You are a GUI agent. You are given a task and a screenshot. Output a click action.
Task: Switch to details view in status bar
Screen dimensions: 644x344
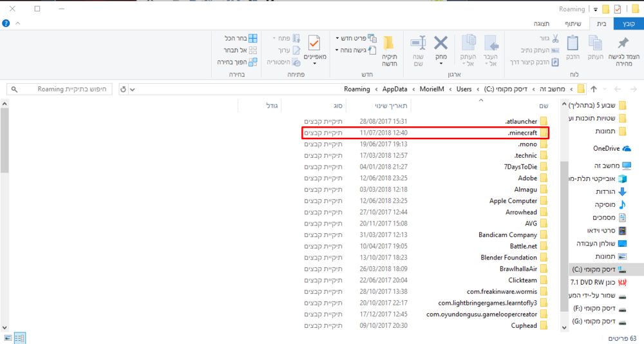click(x=20, y=338)
